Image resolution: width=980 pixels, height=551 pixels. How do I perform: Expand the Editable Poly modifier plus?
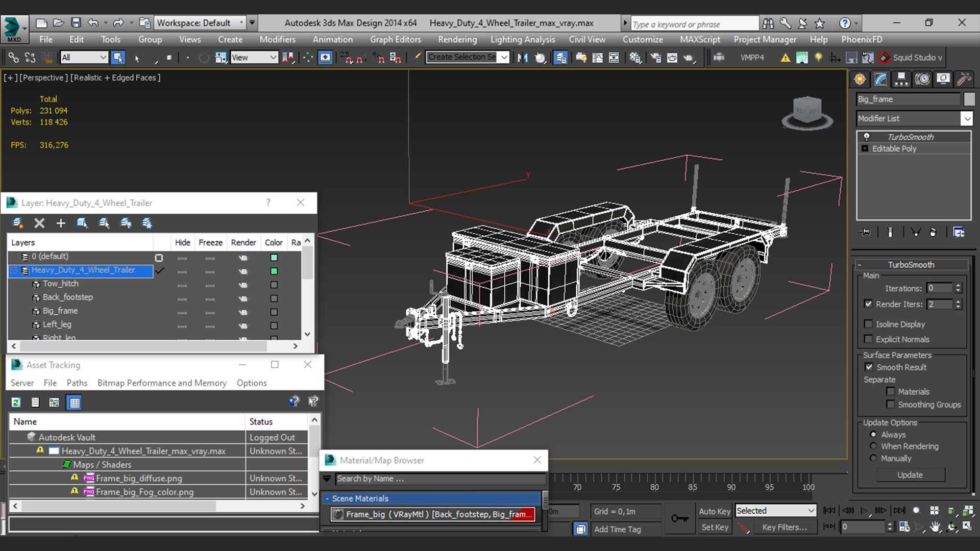click(865, 148)
